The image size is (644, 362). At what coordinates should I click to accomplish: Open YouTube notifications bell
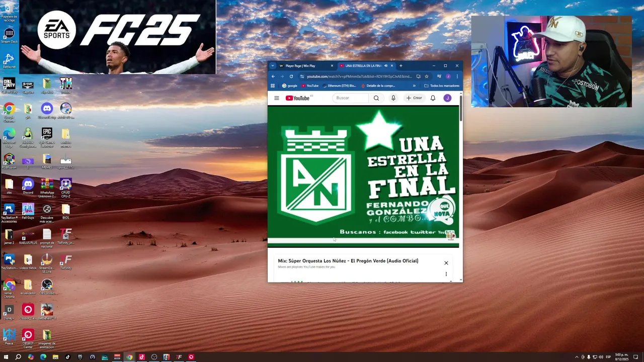click(x=433, y=98)
